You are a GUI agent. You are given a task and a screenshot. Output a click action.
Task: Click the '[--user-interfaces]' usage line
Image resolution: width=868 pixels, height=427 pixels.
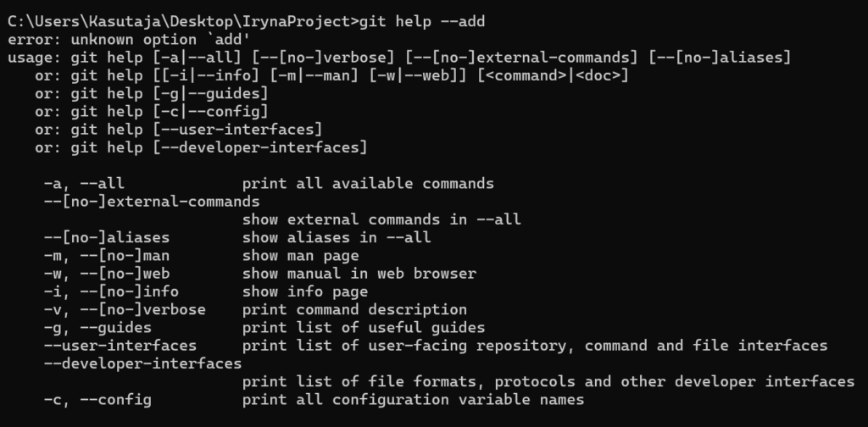[x=237, y=130]
